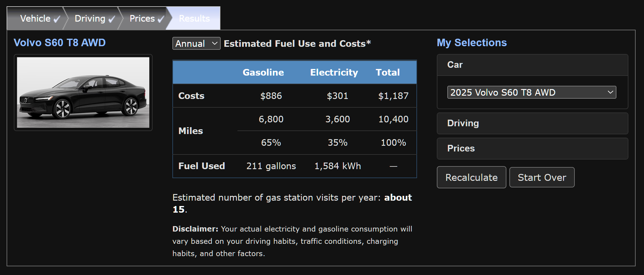Click the Total column header
Image resolution: width=644 pixels, height=275 pixels.
(388, 72)
